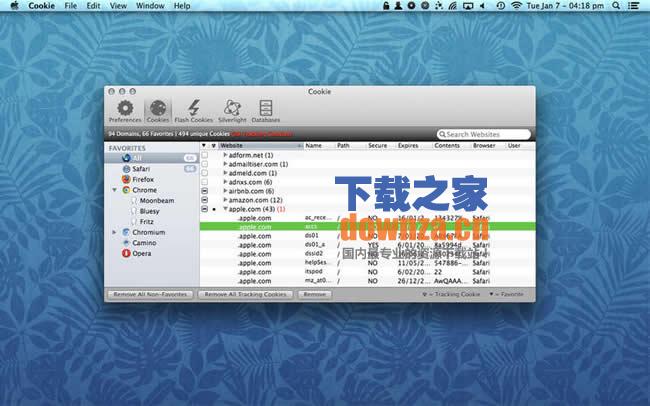
Task: Check the favorite box for adform.net
Action: (x=204, y=155)
